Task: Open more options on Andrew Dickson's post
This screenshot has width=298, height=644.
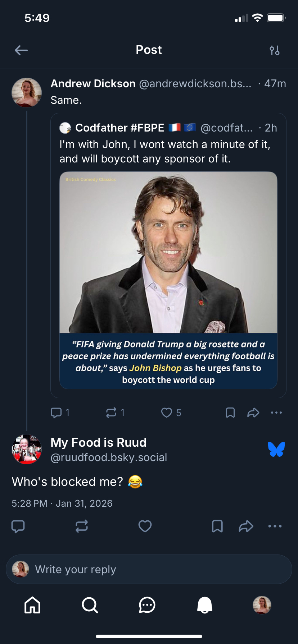Action: 276,413
